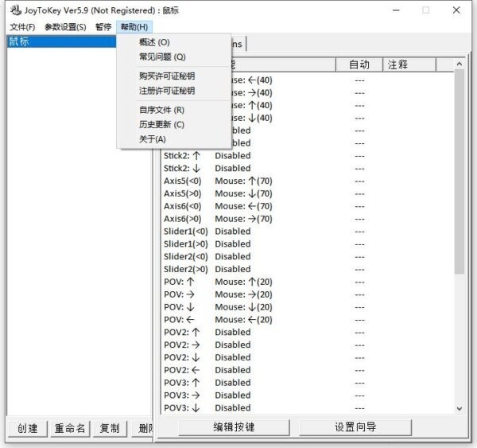This screenshot has width=477, height=448.
Task: Select the 鼠标 profile in the list
Action: point(61,41)
